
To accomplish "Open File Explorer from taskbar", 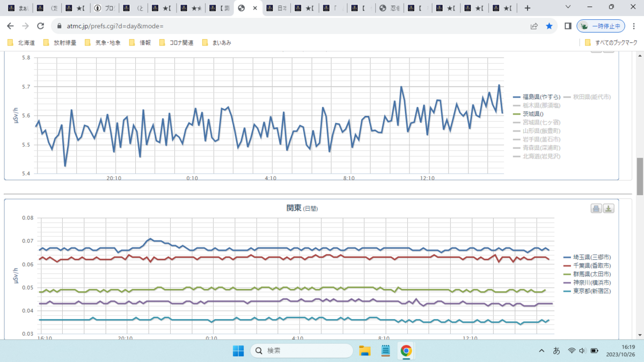I will point(365,351).
